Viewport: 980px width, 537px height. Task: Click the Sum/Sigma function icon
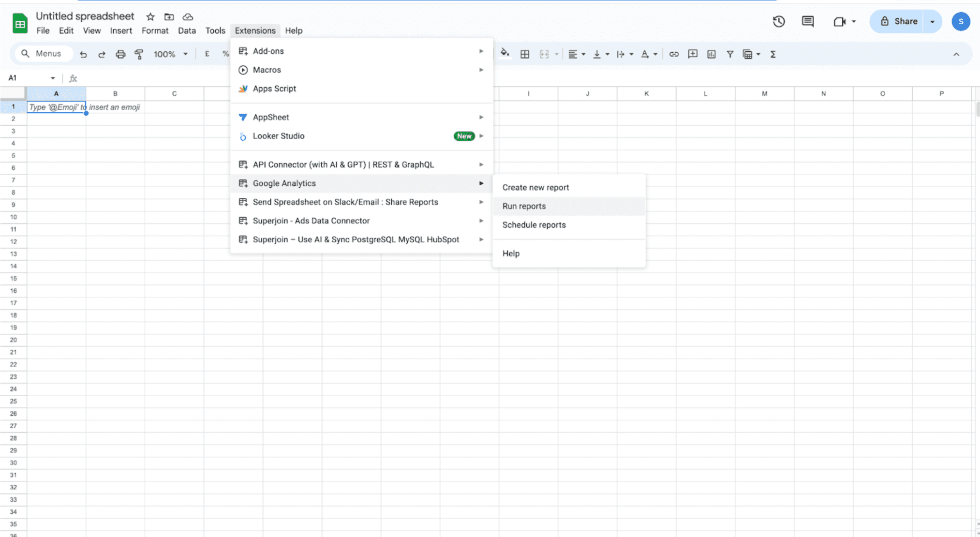(x=772, y=54)
